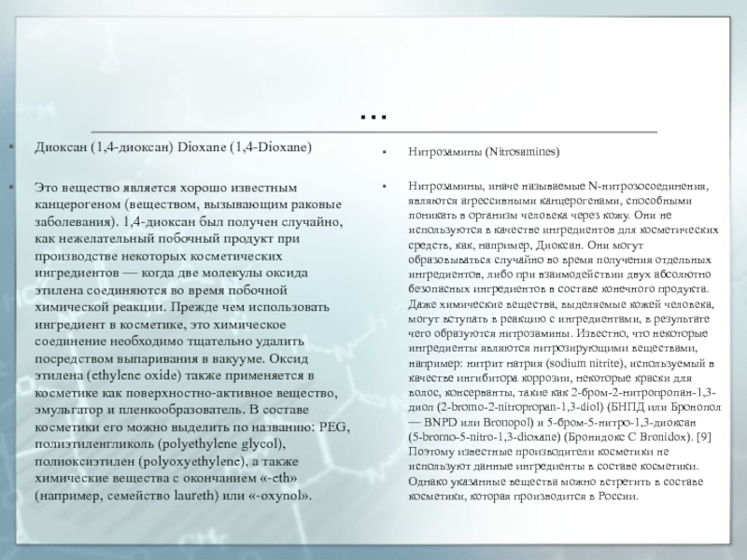
Task: Click line "Даже химические вещества, выделяемые кожей человека,"
Action: (561, 304)
